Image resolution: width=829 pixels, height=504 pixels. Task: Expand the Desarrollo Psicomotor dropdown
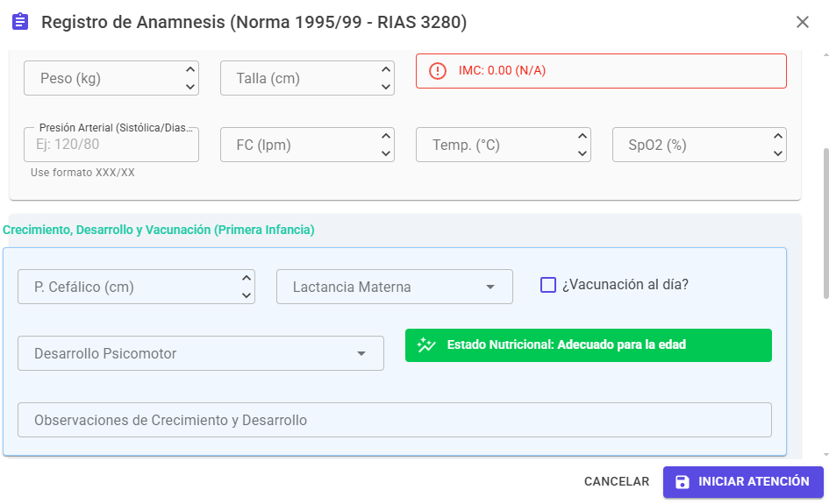coord(201,353)
